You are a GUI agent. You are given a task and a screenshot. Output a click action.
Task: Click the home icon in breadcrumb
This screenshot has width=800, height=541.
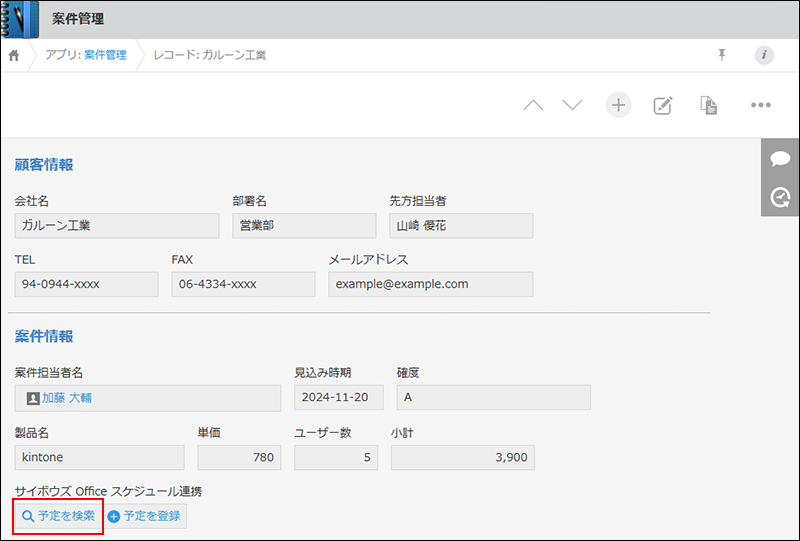tap(14, 55)
